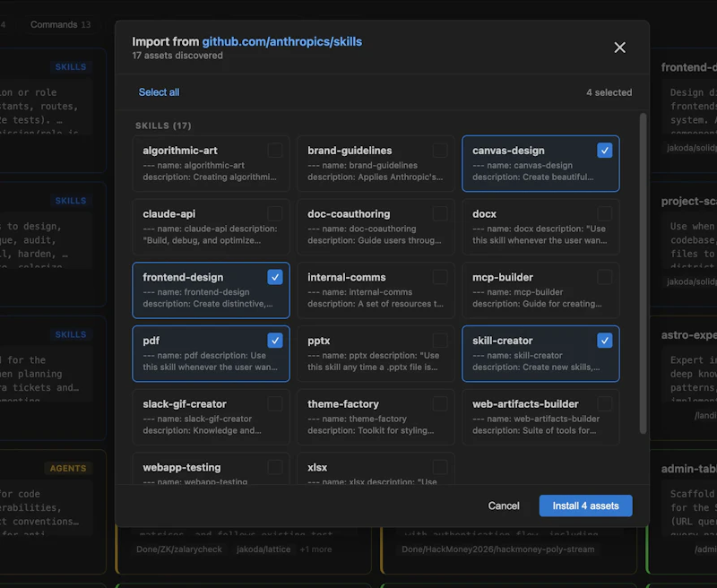717x588 pixels.
Task: Check the theme-factory checkbox
Action: click(x=440, y=403)
